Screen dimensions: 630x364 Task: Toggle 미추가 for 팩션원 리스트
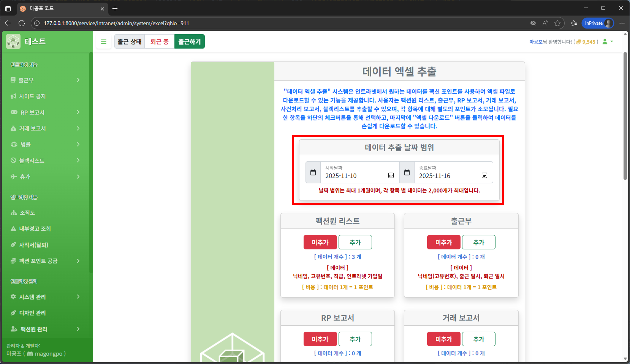pos(320,242)
